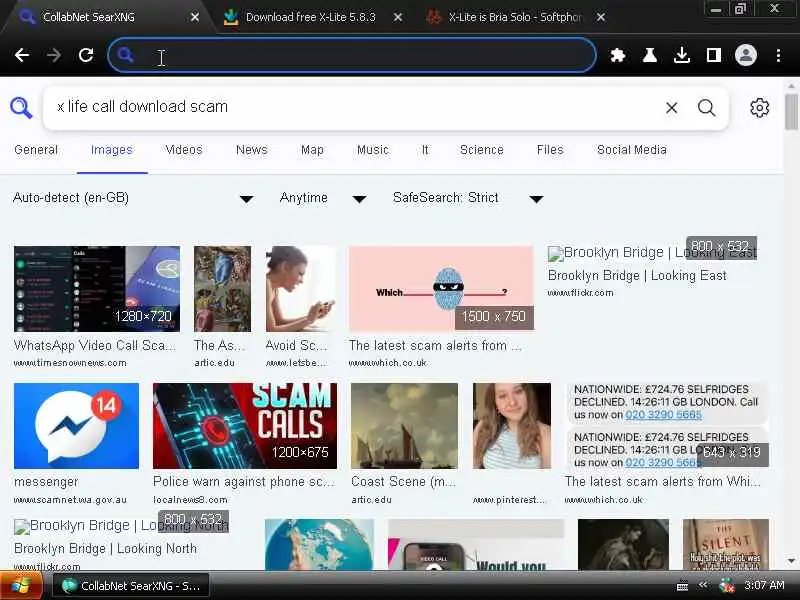Submit search with magnifier button
Viewport: 800px width, 600px height.
[707, 108]
